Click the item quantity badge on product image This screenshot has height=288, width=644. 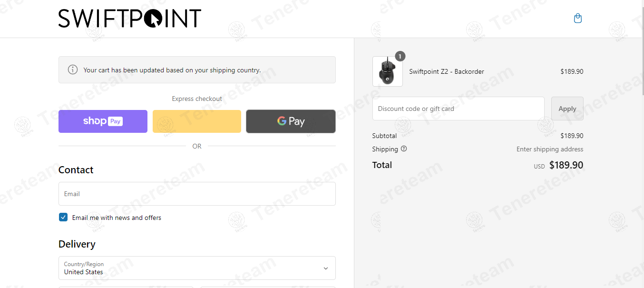[400, 57]
